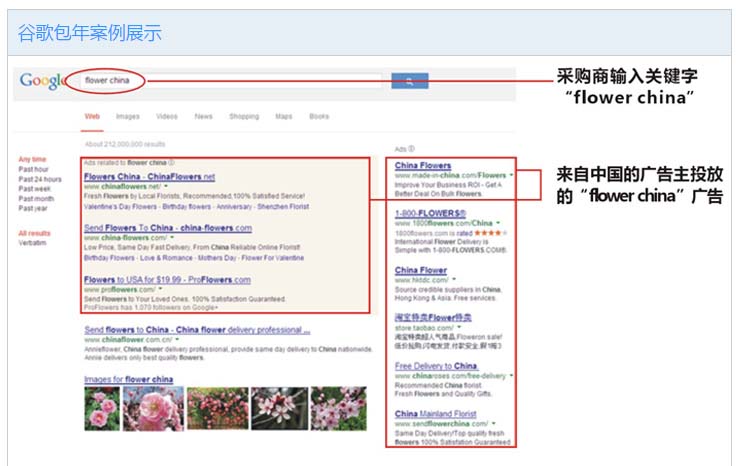Screen dimensions: 736x466
Task: Expand dropdown arrow next to www.chinaflowers.net
Action: (167, 186)
